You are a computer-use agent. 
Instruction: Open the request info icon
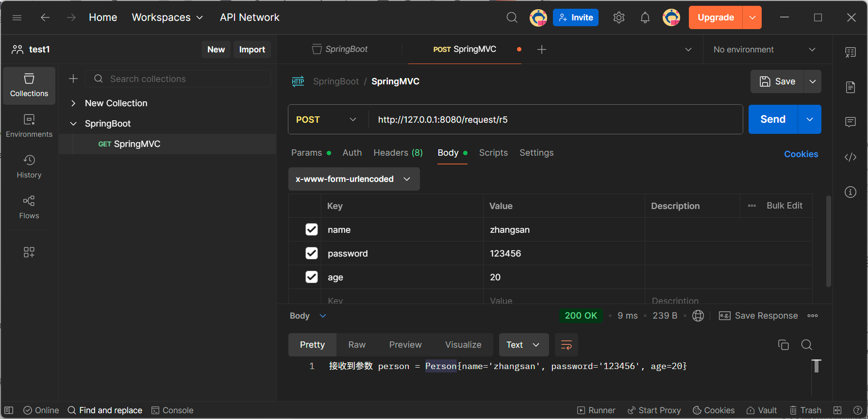click(851, 192)
